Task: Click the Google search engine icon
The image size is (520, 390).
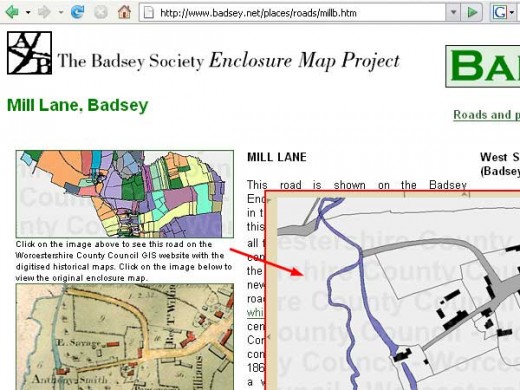Action: click(500, 13)
